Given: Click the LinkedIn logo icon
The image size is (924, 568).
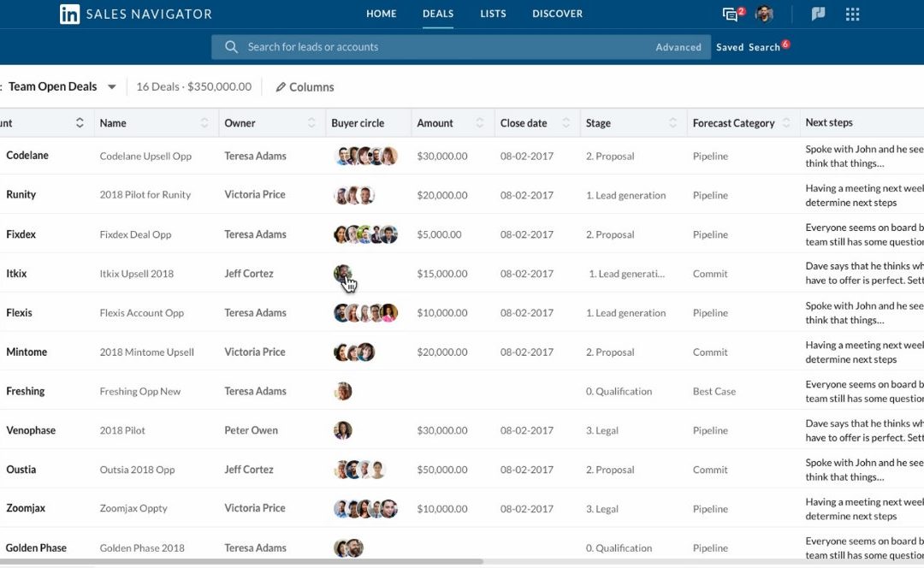Looking at the screenshot, I should pos(69,15).
